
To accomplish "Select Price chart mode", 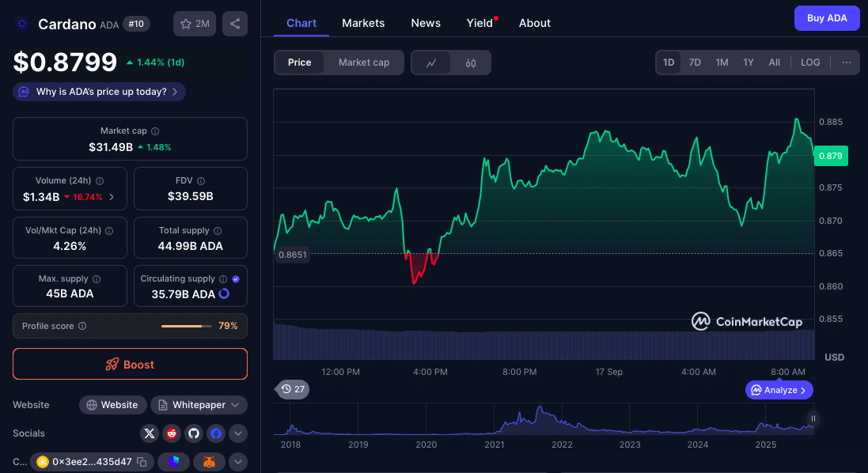I will tap(299, 62).
